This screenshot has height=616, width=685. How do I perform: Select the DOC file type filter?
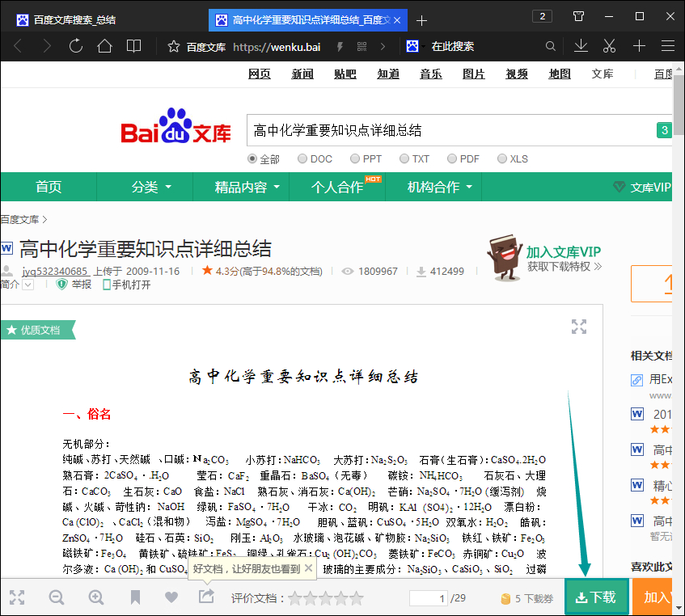click(x=302, y=158)
